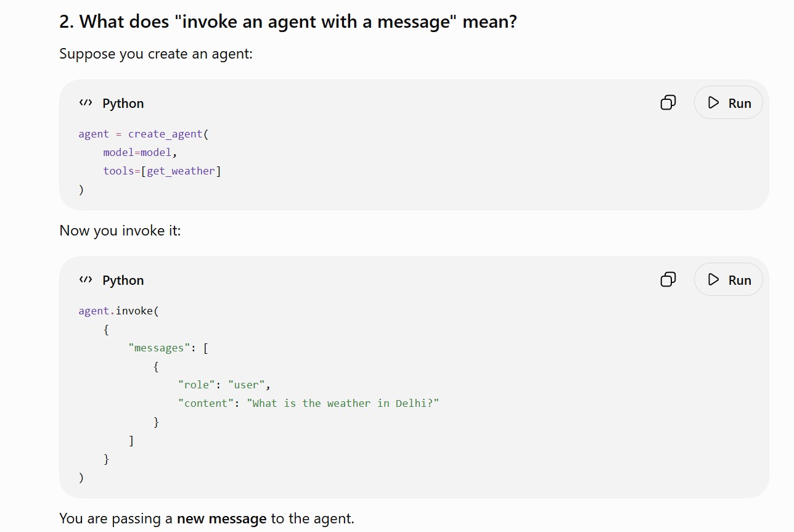794x532 pixels.
Task: Click the "agent.invoke(" code line
Action: 118,311
